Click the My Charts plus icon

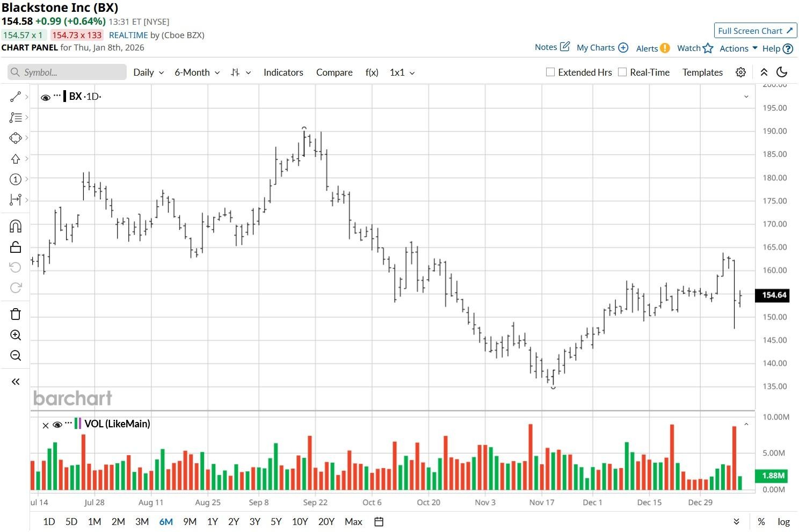coord(623,47)
